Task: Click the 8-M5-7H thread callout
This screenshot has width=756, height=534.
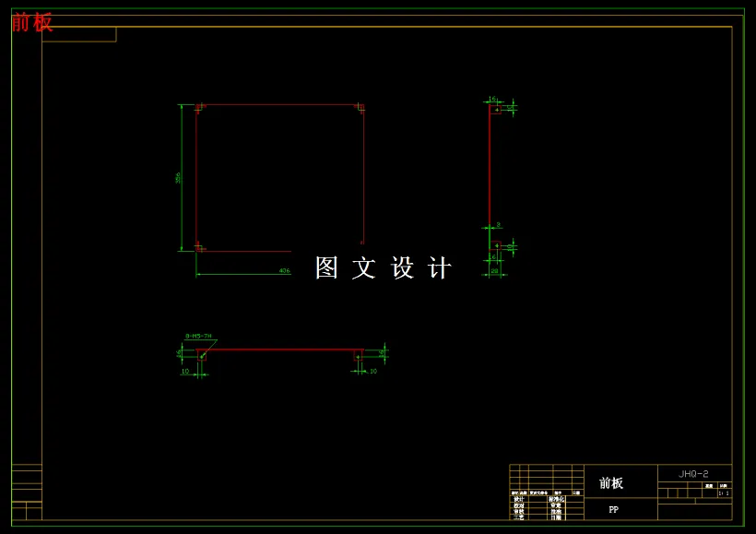Action: 198,336
